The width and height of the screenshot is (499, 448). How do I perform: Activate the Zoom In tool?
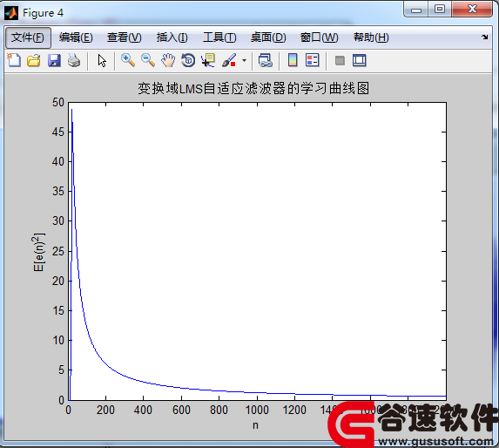coord(128,60)
